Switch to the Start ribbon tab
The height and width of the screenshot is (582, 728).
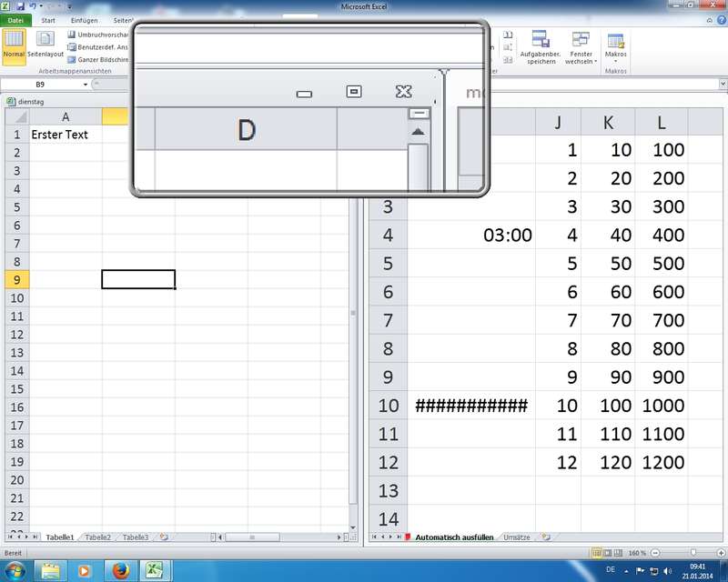pyautogui.click(x=48, y=20)
